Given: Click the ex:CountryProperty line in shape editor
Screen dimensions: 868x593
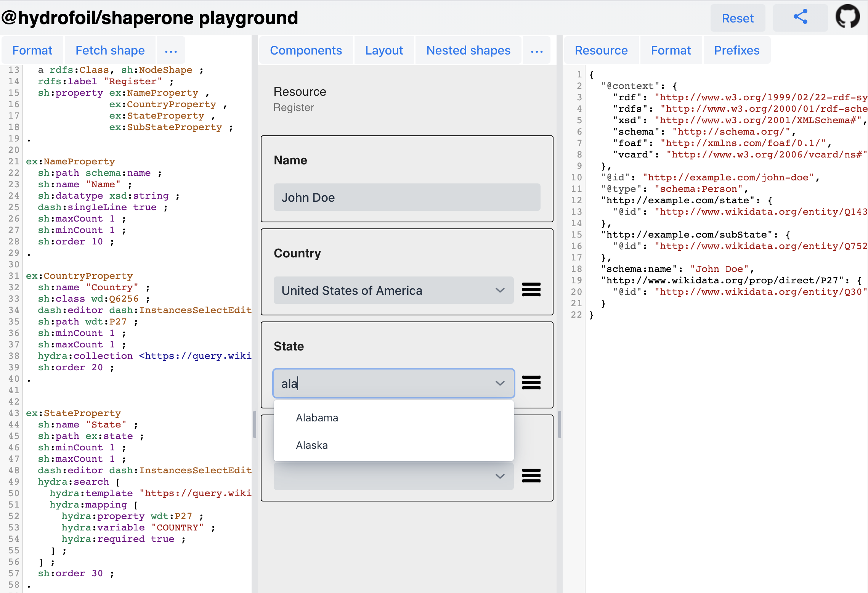Looking at the screenshot, I should 79,276.
